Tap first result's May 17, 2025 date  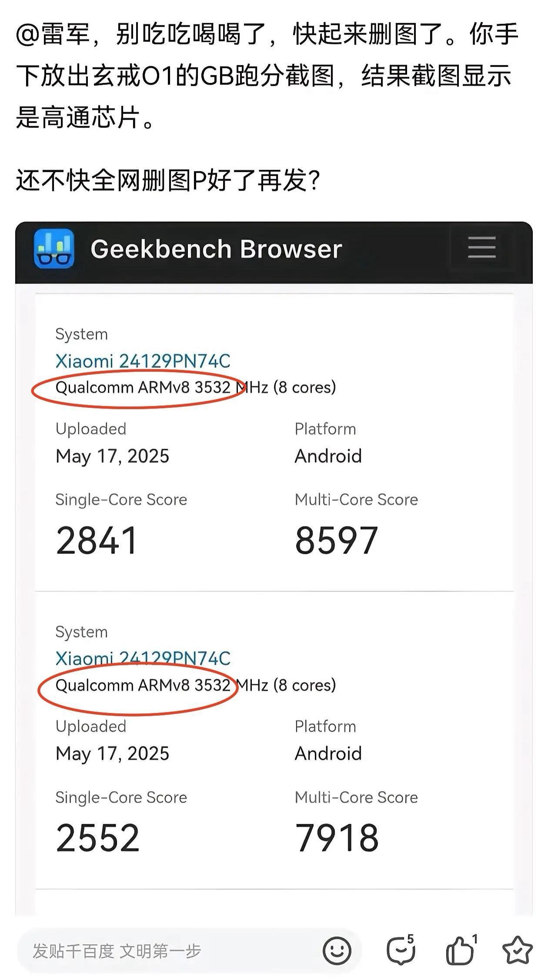pos(112,456)
